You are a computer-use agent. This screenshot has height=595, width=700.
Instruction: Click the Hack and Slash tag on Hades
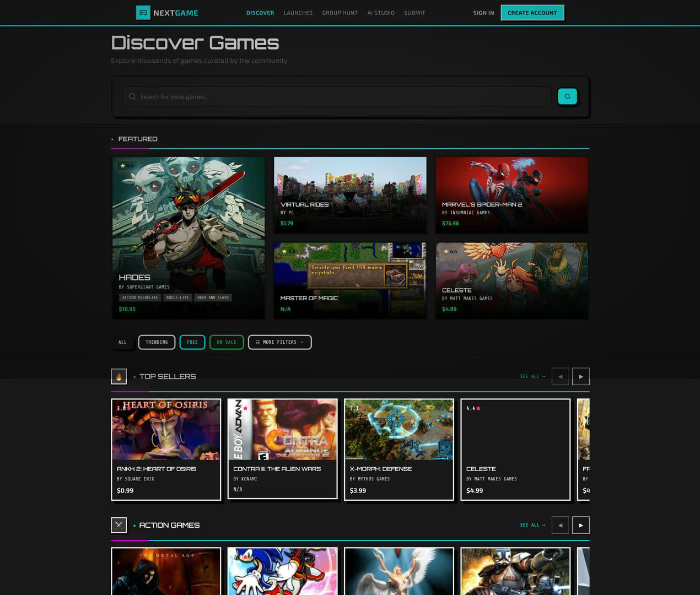213,297
